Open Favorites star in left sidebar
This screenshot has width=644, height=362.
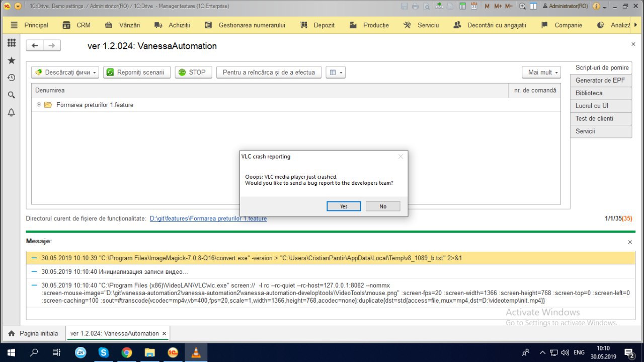tap(11, 60)
